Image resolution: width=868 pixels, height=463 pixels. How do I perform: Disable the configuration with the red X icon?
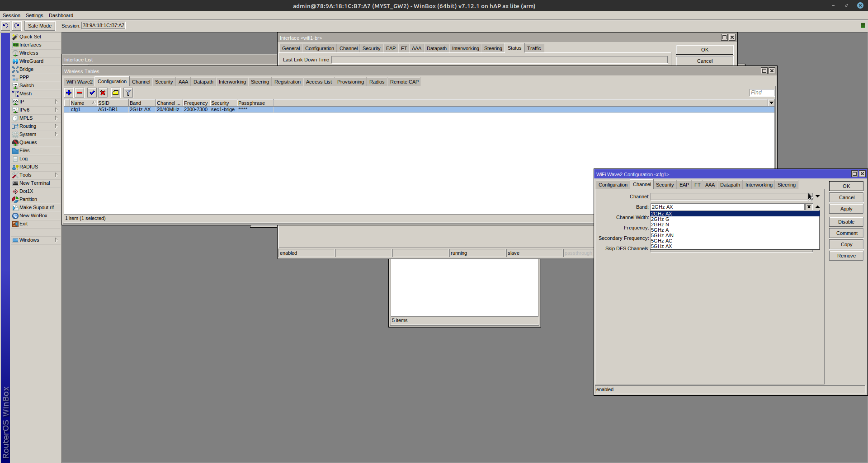(103, 93)
